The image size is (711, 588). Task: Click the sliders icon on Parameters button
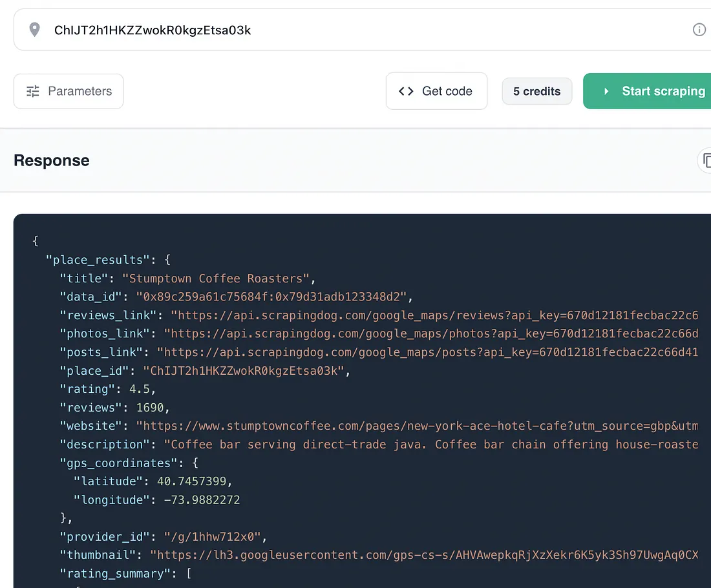click(x=33, y=91)
